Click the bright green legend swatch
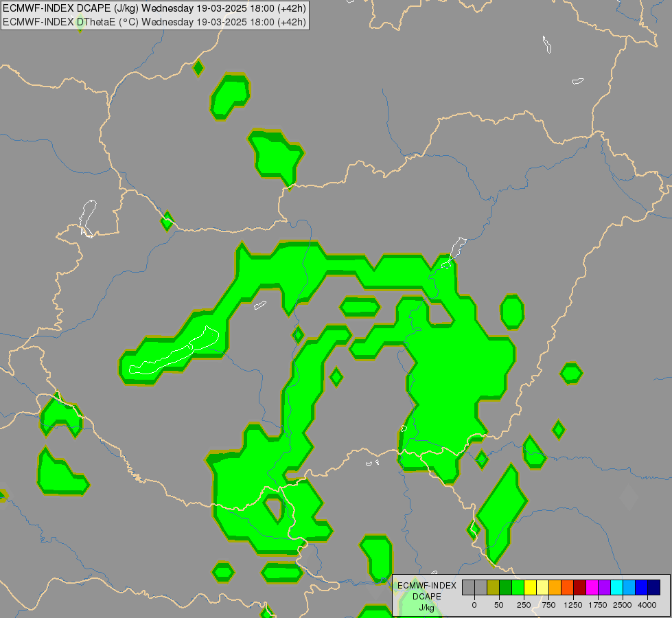 [x=518, y=588]
